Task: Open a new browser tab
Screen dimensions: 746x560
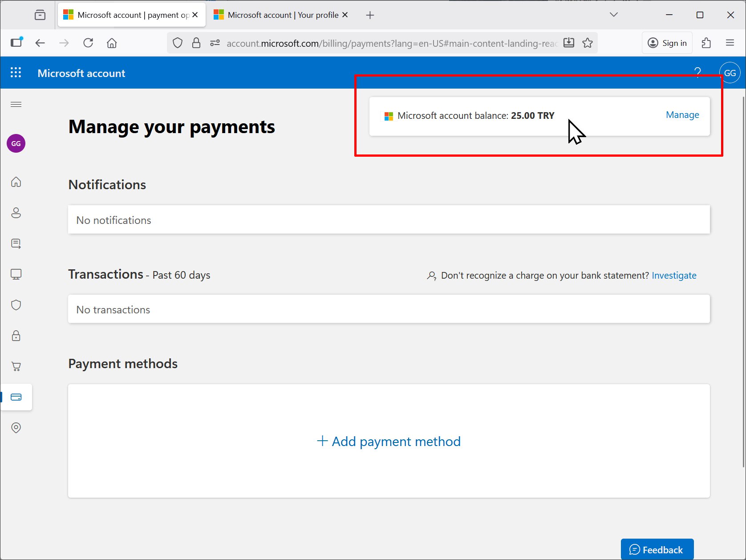Action: click(x=370, y=15)
